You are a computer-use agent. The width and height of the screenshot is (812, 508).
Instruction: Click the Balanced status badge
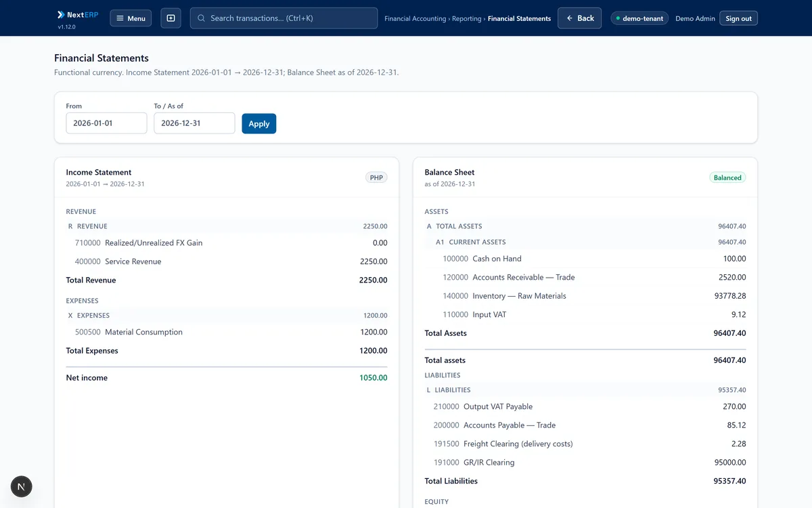coord(727,177)
